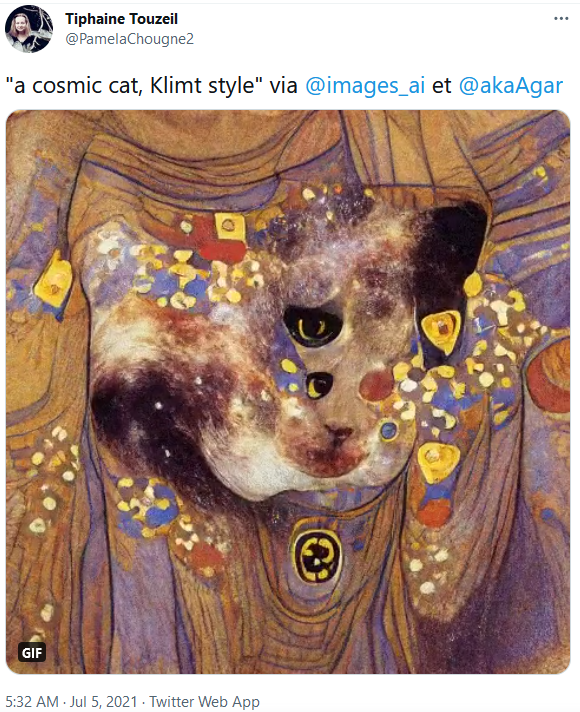Viewport: 580px width, 712px height.
Task: Click the yellow circular medallion below the cat
Action: [317, 556]
